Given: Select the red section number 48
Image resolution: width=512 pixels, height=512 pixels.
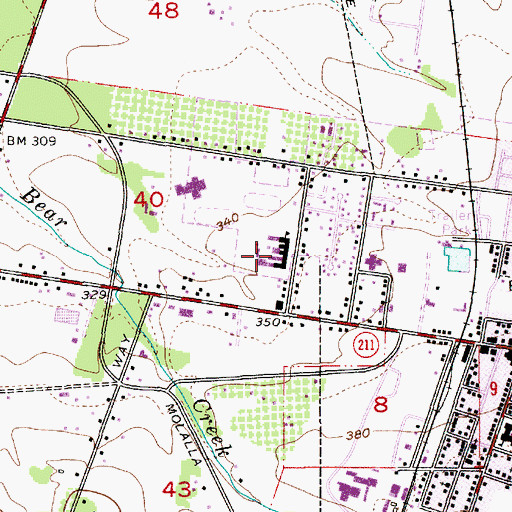Looking at the screenshot, I should (x=163, y=10).
